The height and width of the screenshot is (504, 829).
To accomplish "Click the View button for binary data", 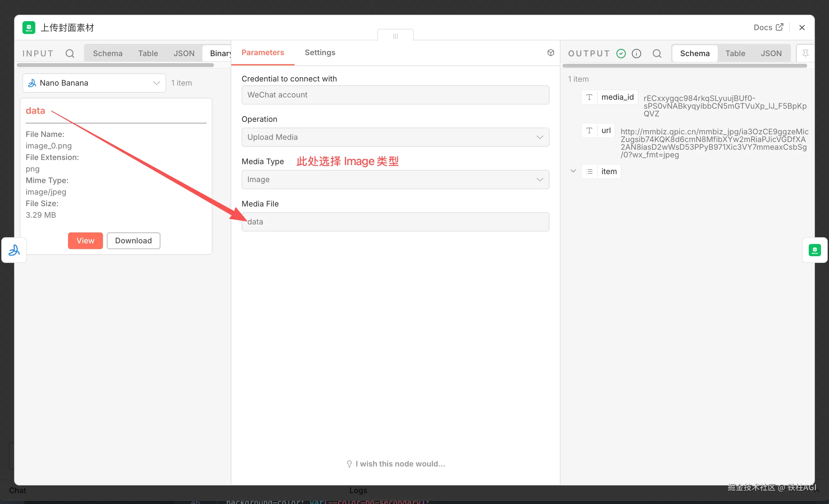I will click(x=85, y=241).
